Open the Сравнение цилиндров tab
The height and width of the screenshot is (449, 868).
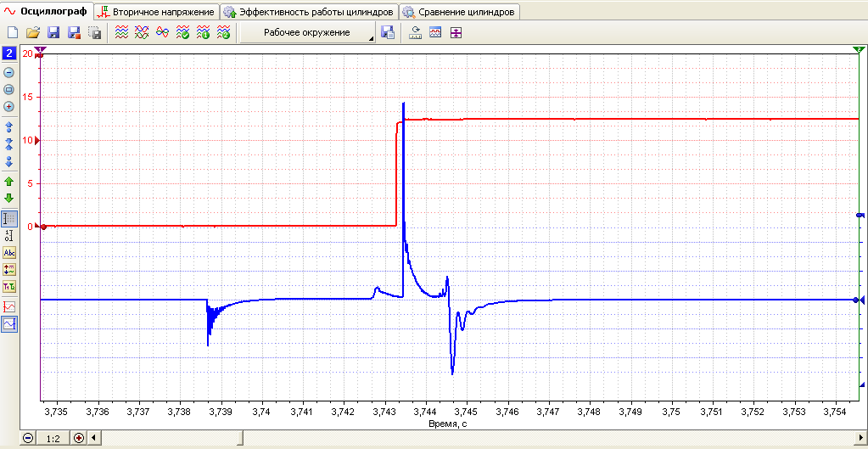pos(460,12)
